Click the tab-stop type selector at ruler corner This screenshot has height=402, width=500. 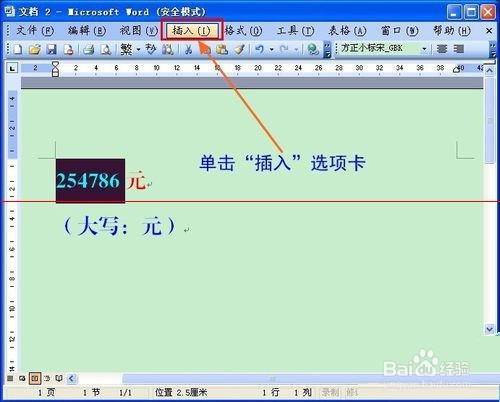[12, 68]
